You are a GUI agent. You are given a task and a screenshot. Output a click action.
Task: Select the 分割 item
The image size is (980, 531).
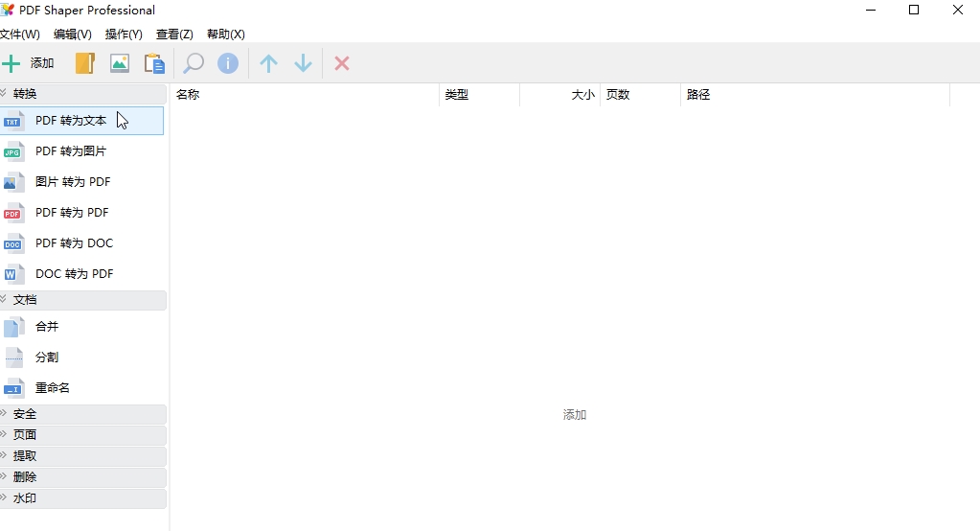coord(81,358)
